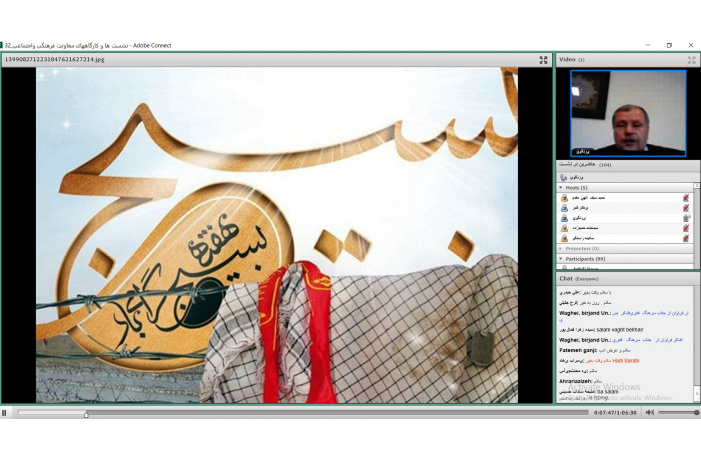701x460 pixels.
Task: Click the 0:07:47/1:05:30 time display
Action: [x=615, y=413]
